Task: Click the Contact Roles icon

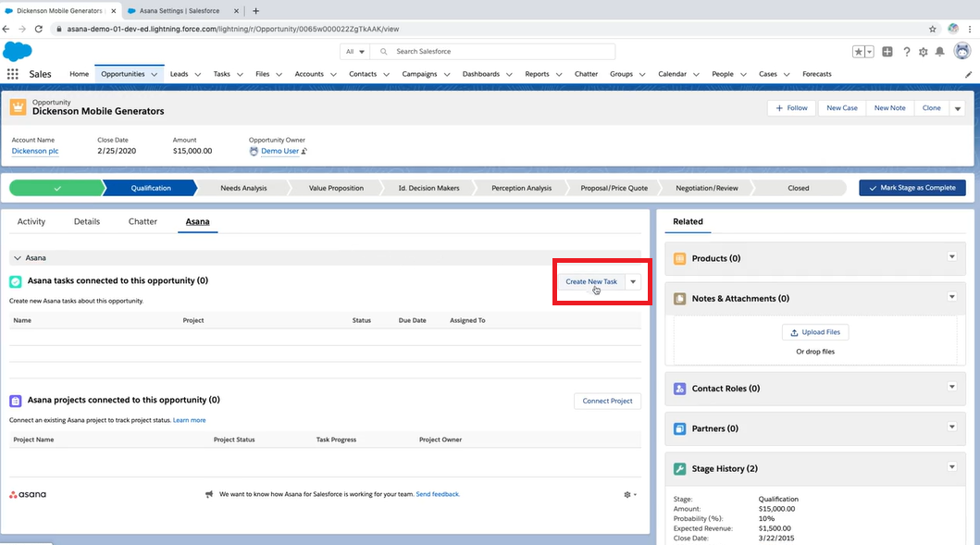Action: pyautogui.click(x=680, y=389)
